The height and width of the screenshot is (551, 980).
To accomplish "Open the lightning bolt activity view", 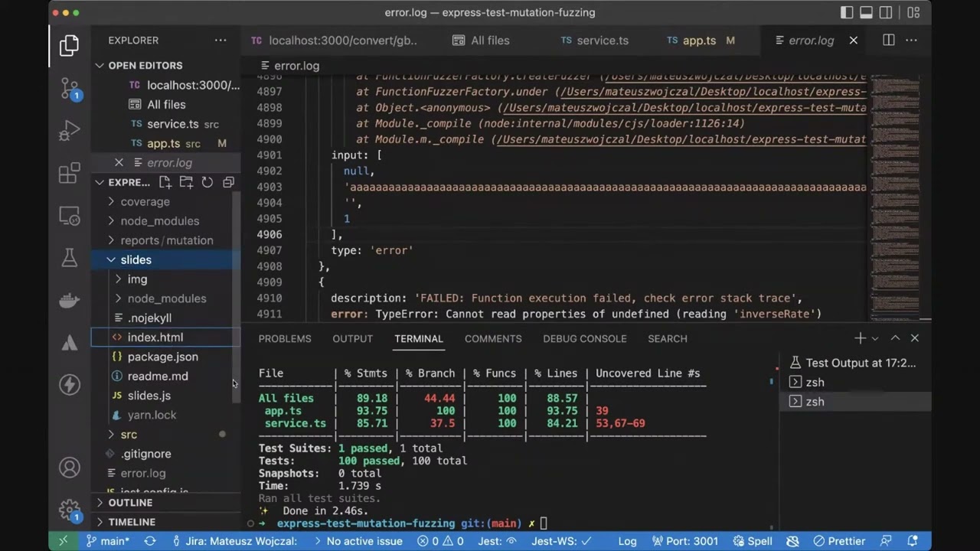I will tap(70, 384).
